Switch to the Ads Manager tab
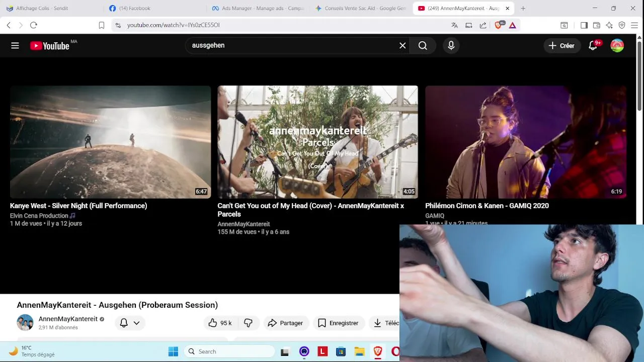 click(258, 9)
